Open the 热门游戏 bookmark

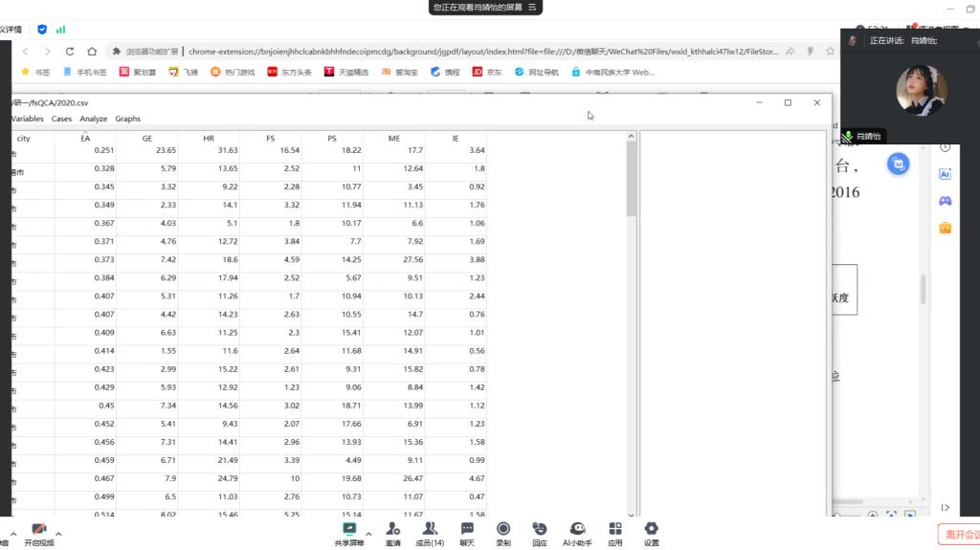coord(233,72)
